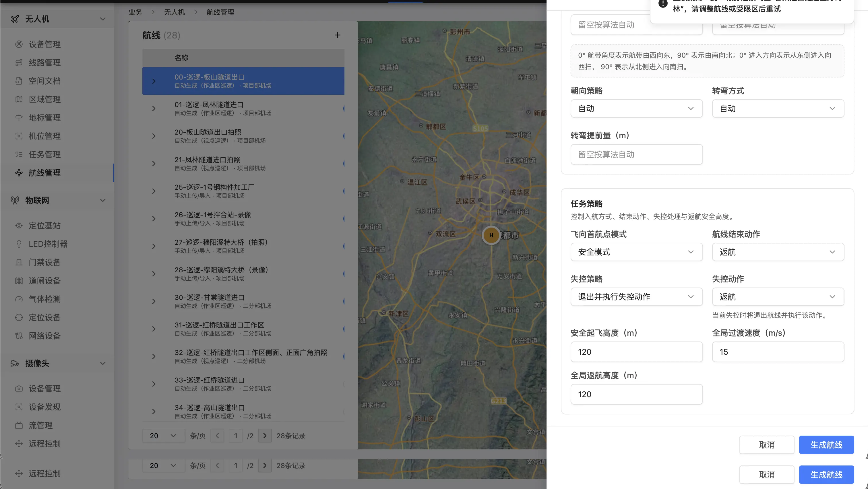Select the 32-巡逻-红桥隧道出口工作区侧面 route row

(x=243, y=356)
